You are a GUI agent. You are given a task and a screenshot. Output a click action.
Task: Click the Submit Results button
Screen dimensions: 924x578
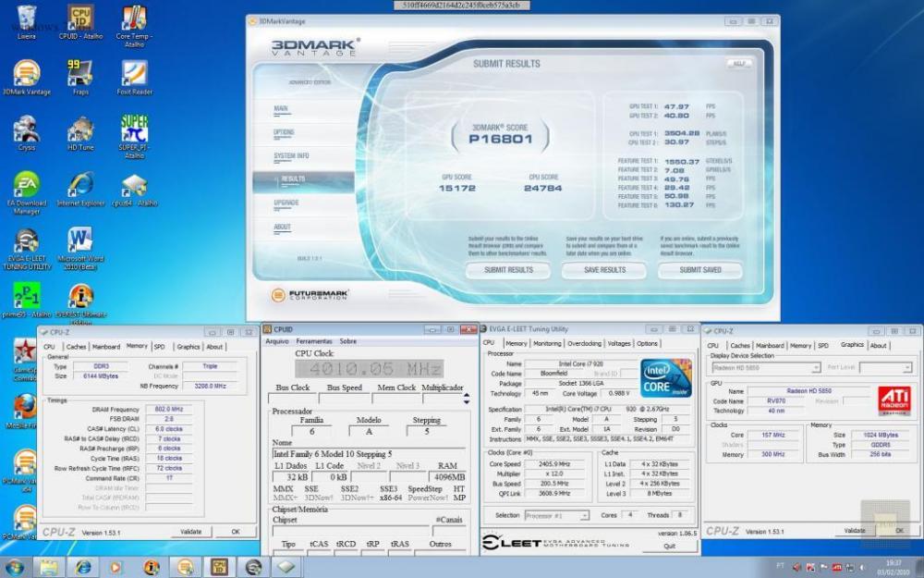click(x=508, y=270)
